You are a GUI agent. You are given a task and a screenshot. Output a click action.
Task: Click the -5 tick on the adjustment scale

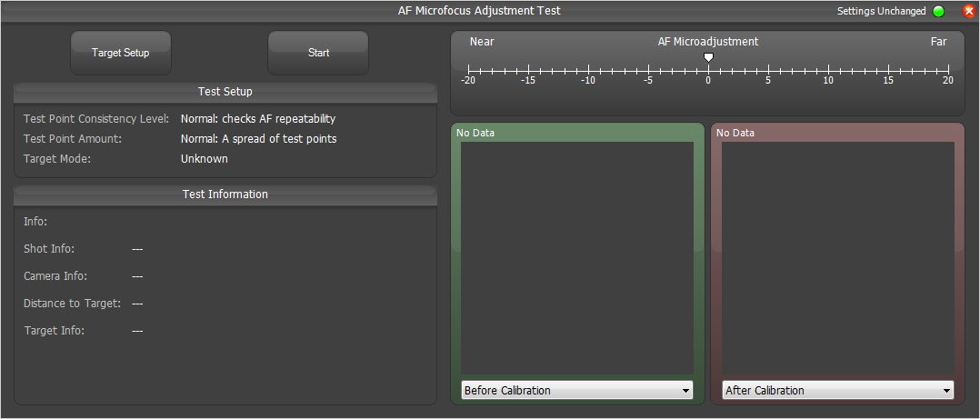click(648, 69)
